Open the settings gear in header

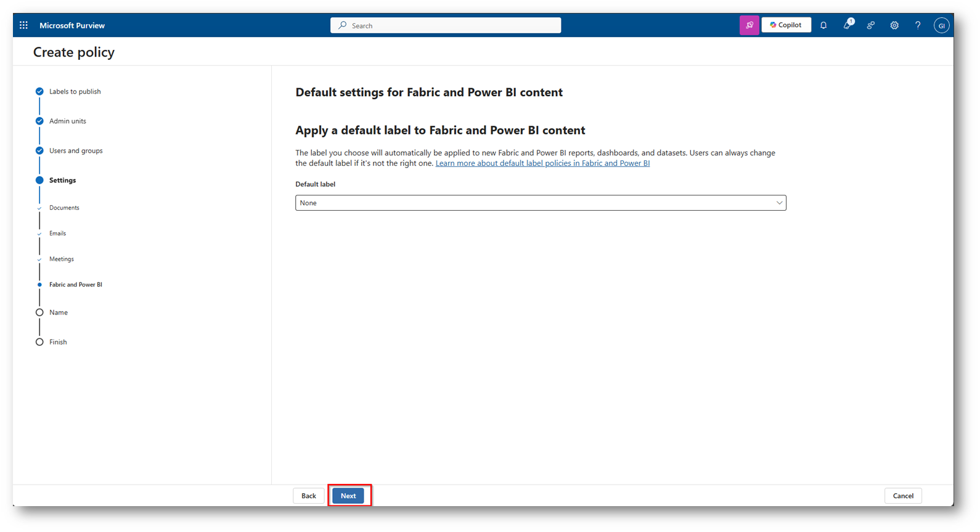tap(894, 25)
